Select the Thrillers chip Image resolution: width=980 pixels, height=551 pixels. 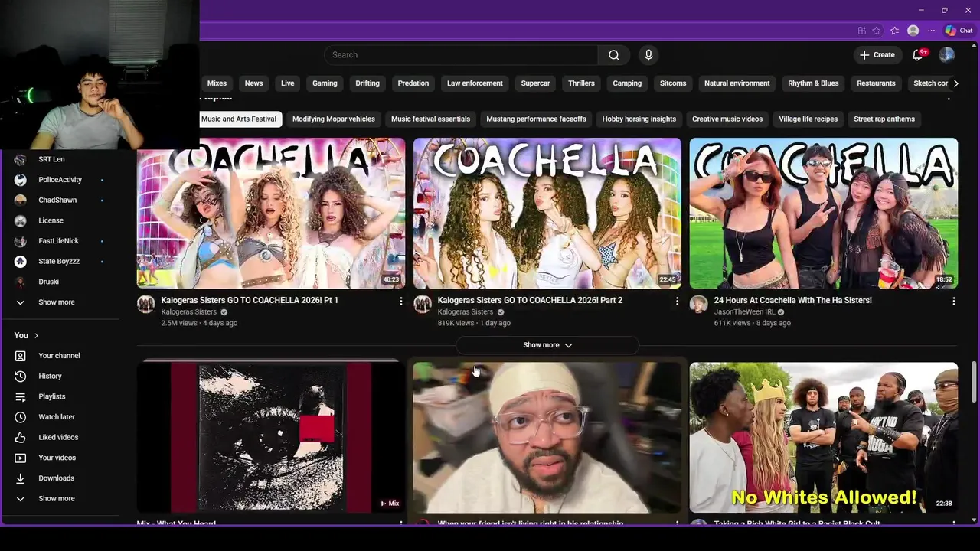[x=581, y=83]
